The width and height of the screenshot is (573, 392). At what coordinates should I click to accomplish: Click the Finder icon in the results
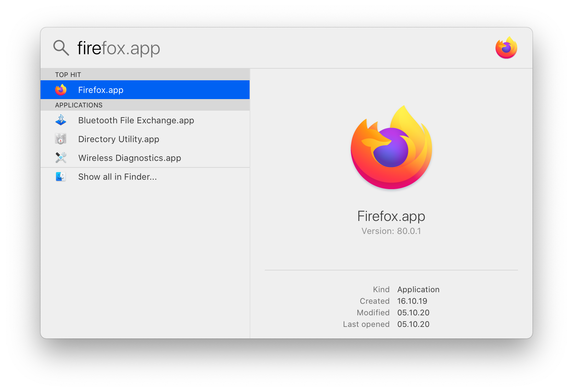click(x=61, y=176)
